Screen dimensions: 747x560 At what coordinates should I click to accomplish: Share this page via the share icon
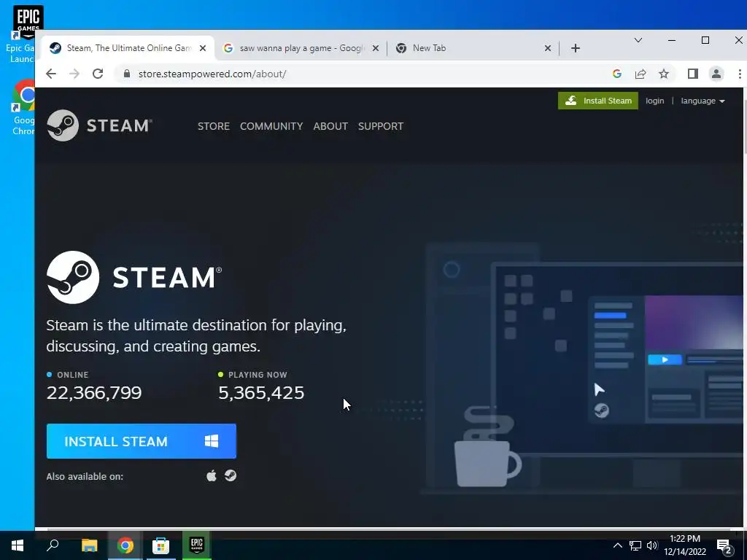(x=640, y=74)
